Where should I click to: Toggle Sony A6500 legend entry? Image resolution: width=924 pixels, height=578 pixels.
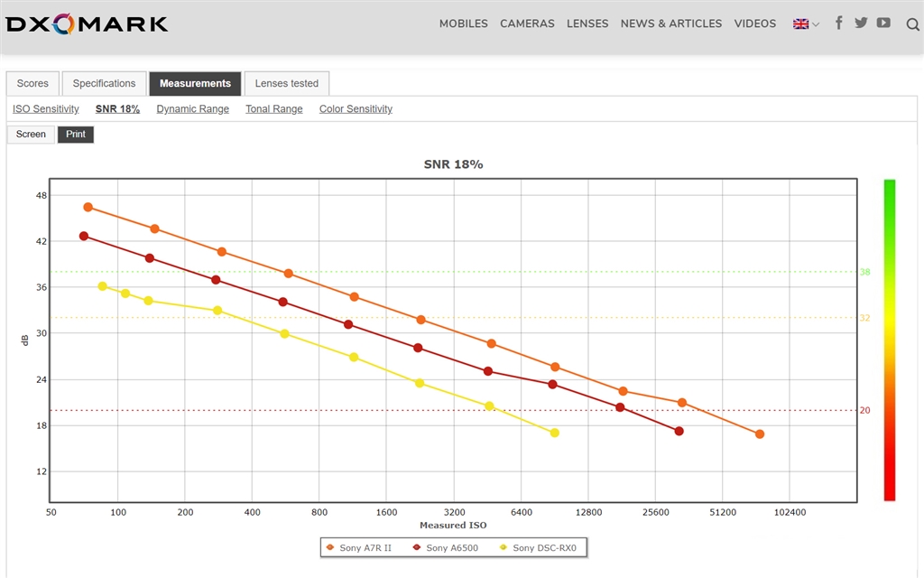pos(446,548)
